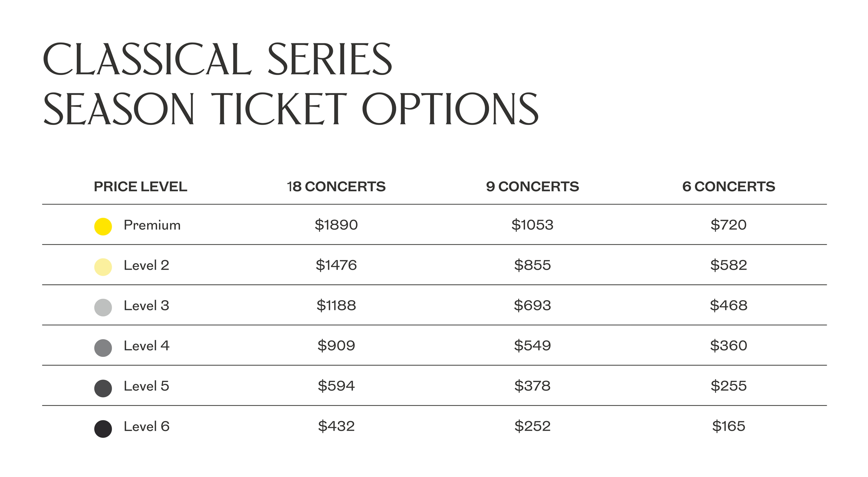The width and height of the screenshot is (868, 477).
Task: Click the Premium price level label
Action: tap(152, 225)
